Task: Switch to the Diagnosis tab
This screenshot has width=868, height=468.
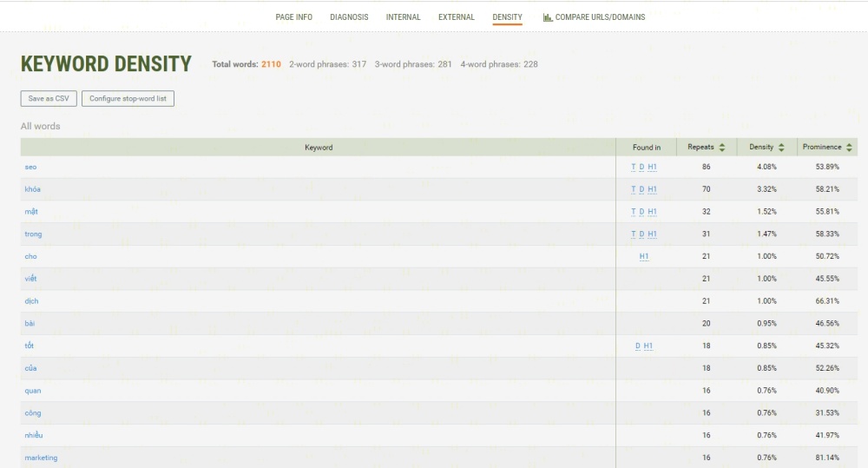Action: coord(349,17)
